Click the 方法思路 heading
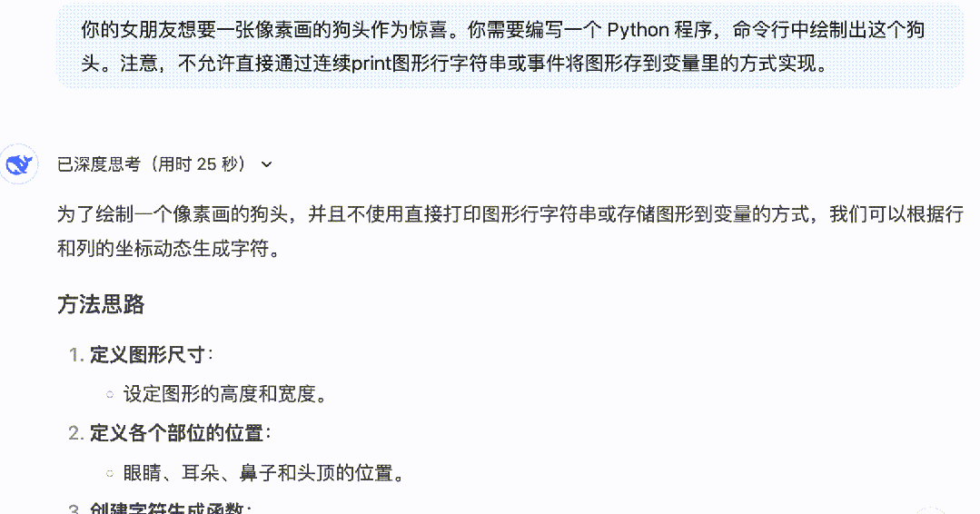The width and height of the screenshot is (980, 514). (x=101, y=305)
